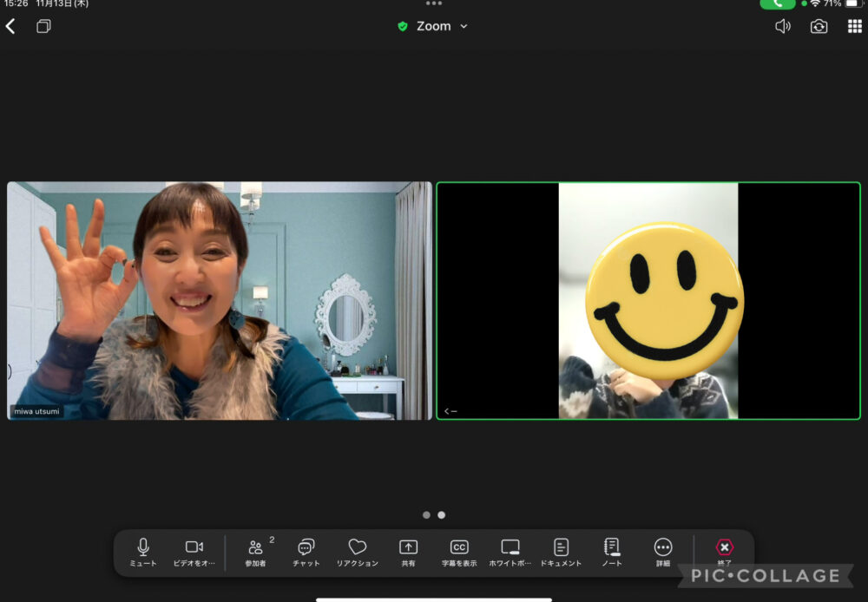Open the リアクション heart menu
This screenshot has height=602, width=868.
[x=357, y=552]
